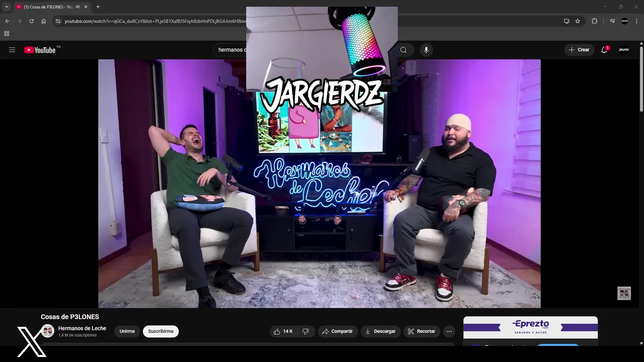Go to the browser home page
644x362 pixels.
click(x=43, y=21)
